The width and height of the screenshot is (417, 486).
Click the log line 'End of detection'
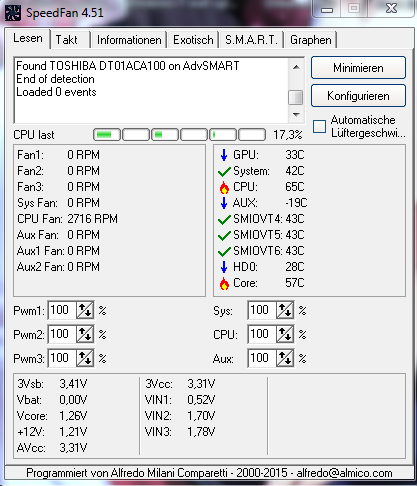(55, 79)
